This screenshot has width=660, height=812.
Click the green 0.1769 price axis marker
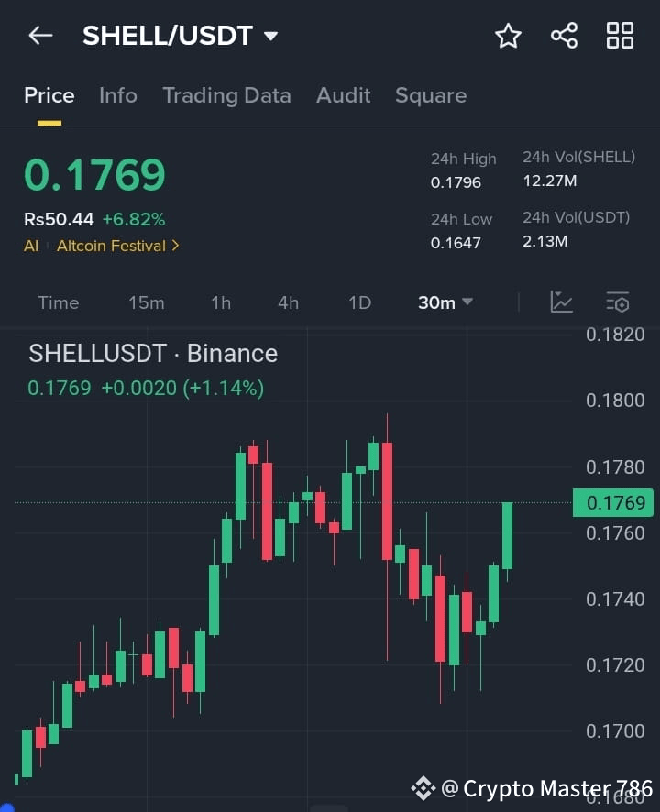pyautogui.click(x=613, y=502)
